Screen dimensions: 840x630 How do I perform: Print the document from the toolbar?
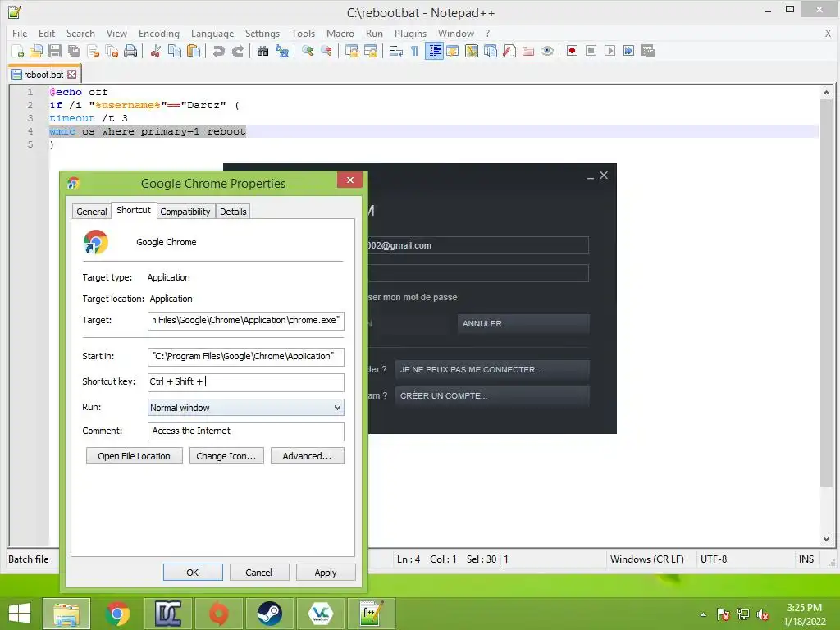[130, 51]
